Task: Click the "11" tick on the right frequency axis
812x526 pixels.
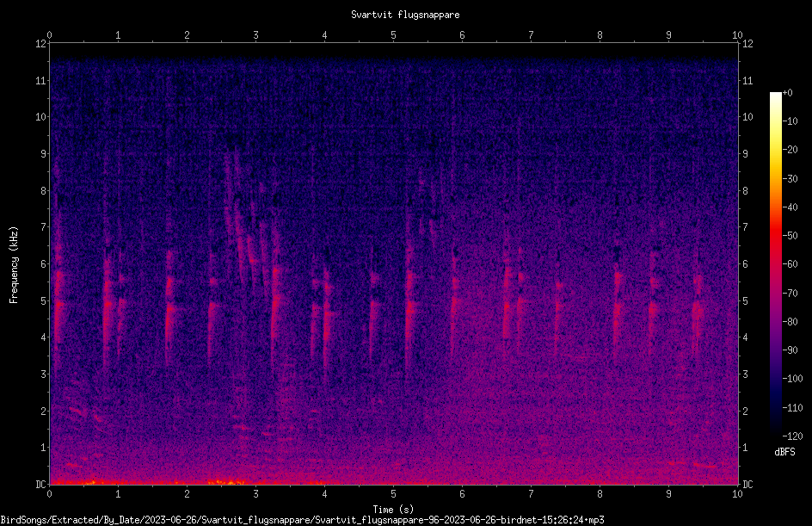Action: (x=747, y=80)
